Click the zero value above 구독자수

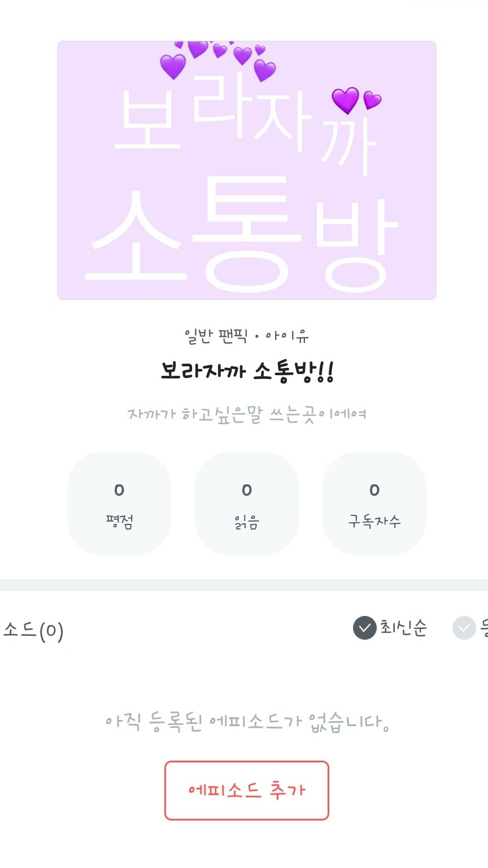(374, 490)
